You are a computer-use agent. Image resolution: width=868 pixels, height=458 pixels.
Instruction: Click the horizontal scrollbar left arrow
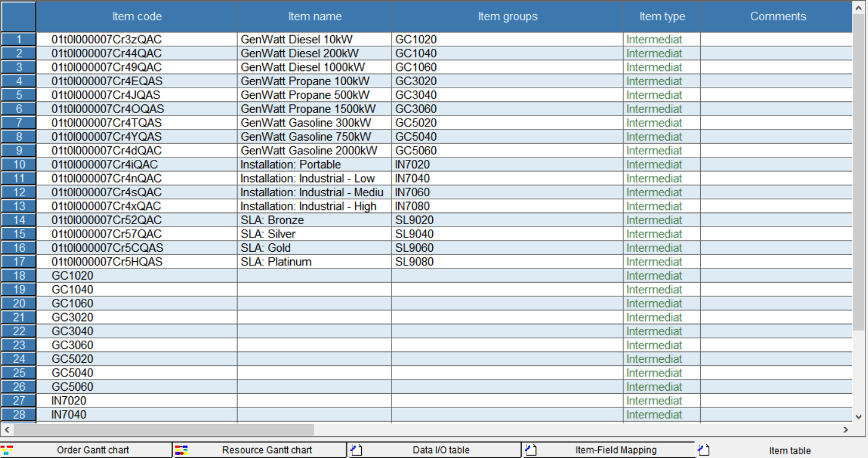[7, 430]
